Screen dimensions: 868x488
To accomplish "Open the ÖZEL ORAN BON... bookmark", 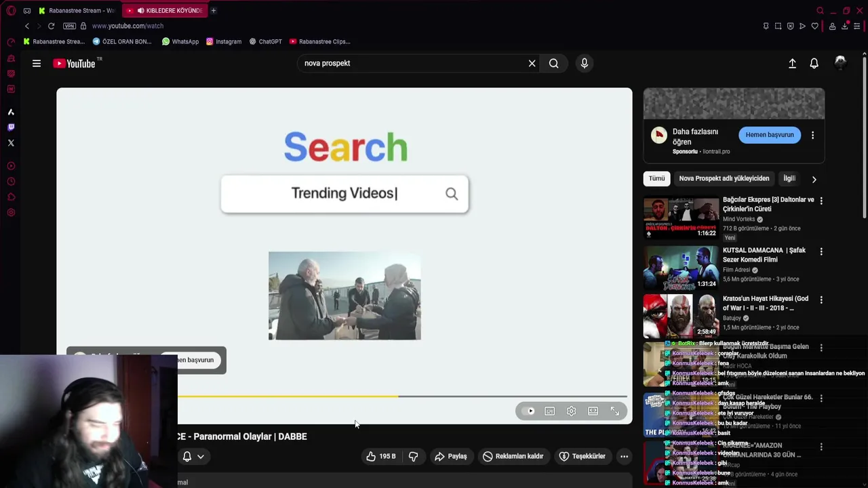I will point(122,41).
